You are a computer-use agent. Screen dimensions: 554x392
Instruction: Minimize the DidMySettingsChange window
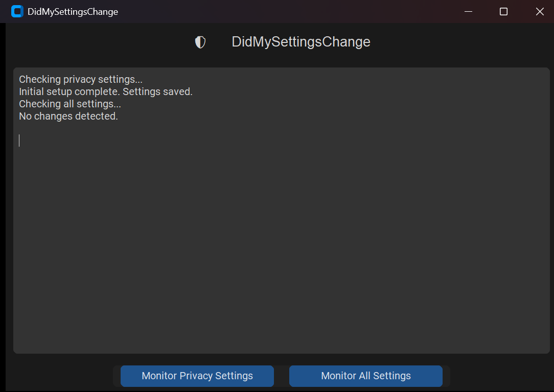tap(468, 11)
